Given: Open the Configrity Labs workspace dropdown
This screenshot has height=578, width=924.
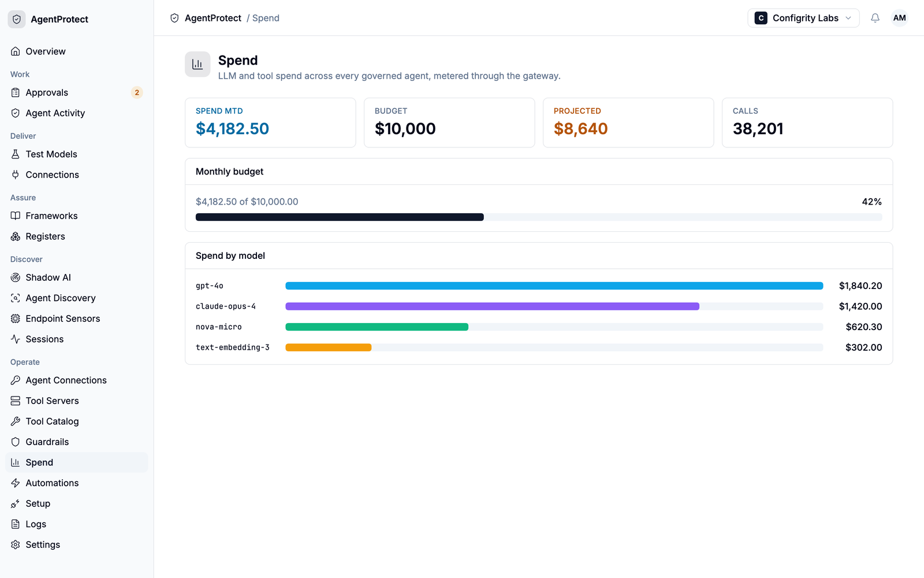Looking at the screenshot, I should [x=803, y=18].
